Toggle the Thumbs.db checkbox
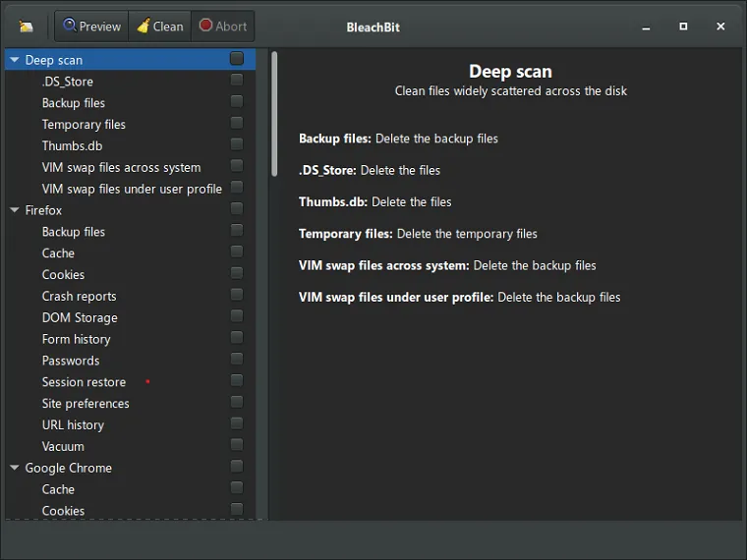Image resolution: width=747 pixels, height=560 pixels. (x=237, y=143)
